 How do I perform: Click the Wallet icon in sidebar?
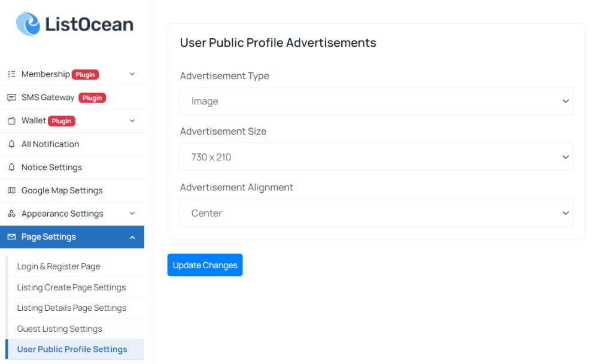tap(12, 121)
